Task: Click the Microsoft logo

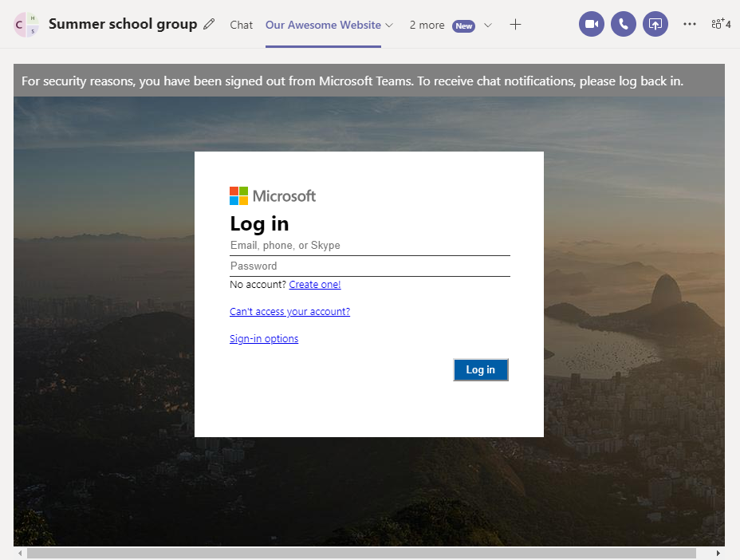Action: coord(272,195)
